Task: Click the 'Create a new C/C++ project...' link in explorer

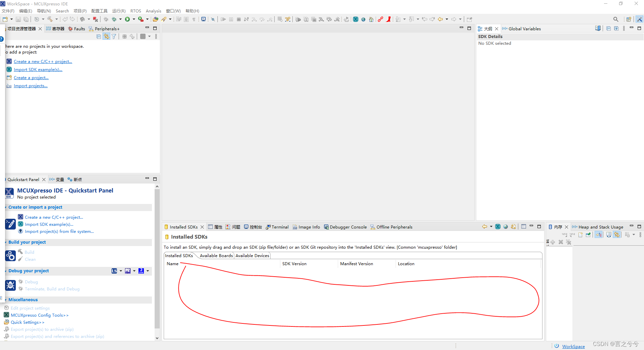Action: pyautogui.click(x=43, y=62)
